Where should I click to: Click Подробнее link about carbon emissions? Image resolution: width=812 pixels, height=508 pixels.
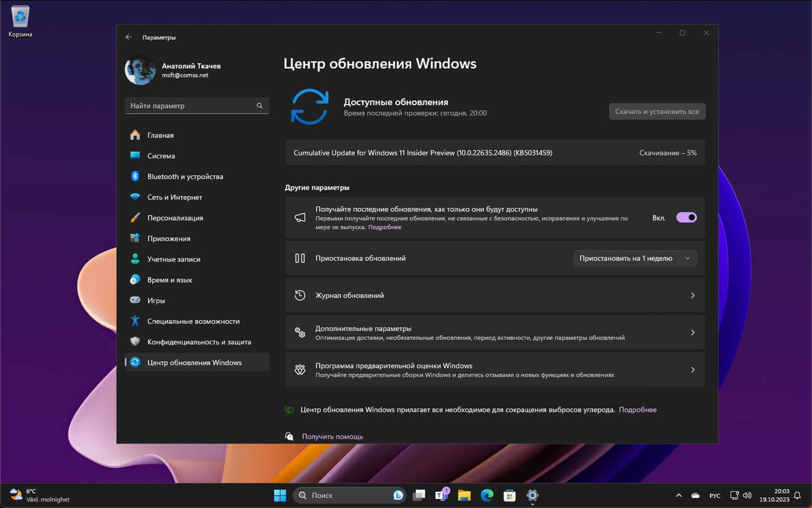(x=638, y=409)
